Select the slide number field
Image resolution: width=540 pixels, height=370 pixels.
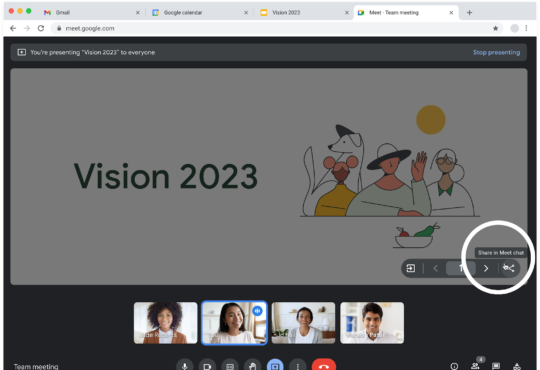click(460, 268)
